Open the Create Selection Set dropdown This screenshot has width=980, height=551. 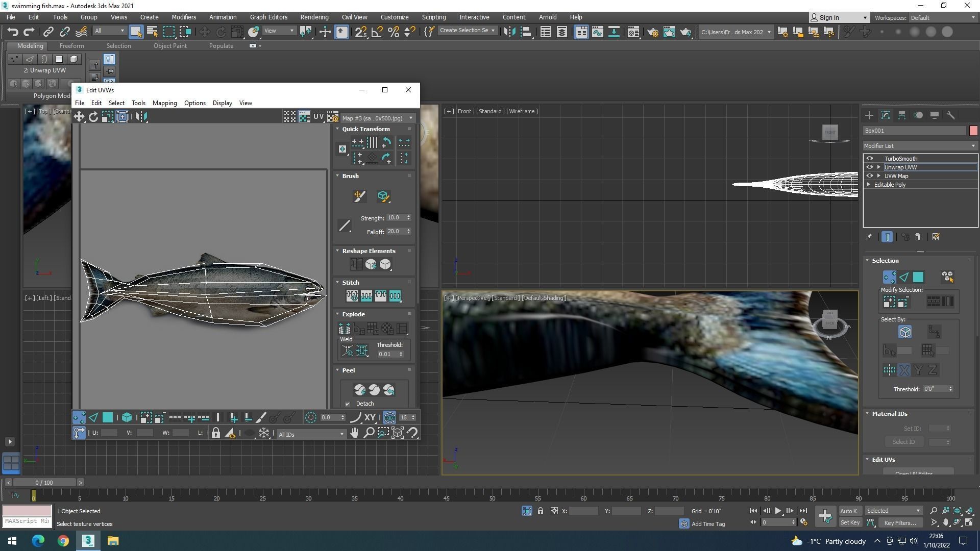click(467, 31)
